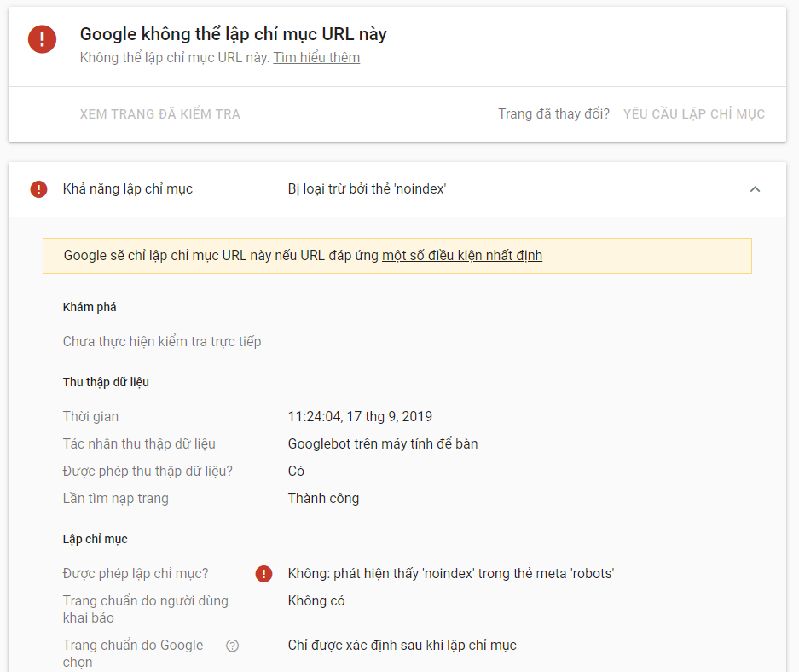Image resolution: width=799 pixels, height=672 pixels.
Task: Follow the 'một số điều kiện nhất định' link
Action: tap(462, 255)
